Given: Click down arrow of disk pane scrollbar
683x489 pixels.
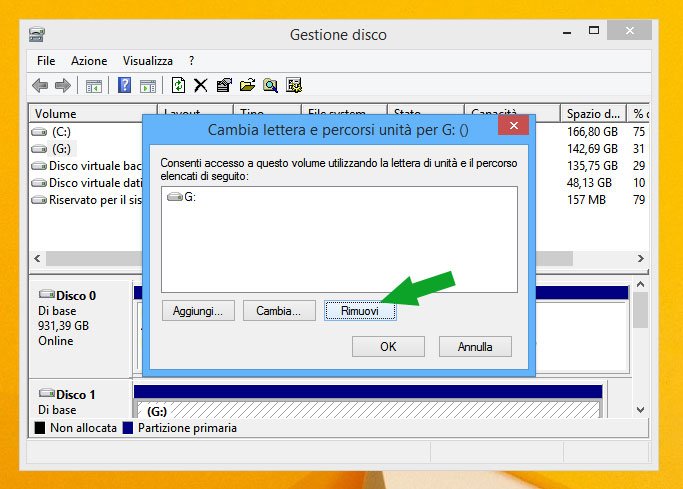Looking at the screenshot, I should click(x=640, y=410).
